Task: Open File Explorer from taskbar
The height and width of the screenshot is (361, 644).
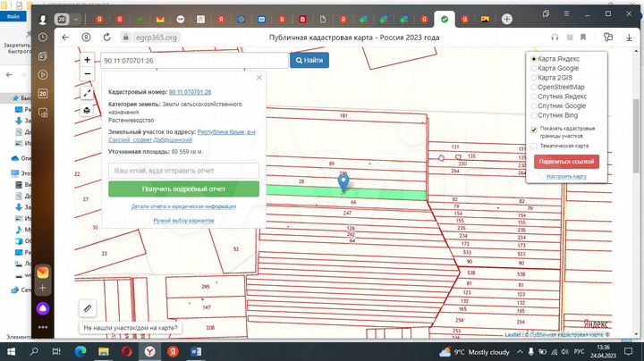Action: click(104, 351)
